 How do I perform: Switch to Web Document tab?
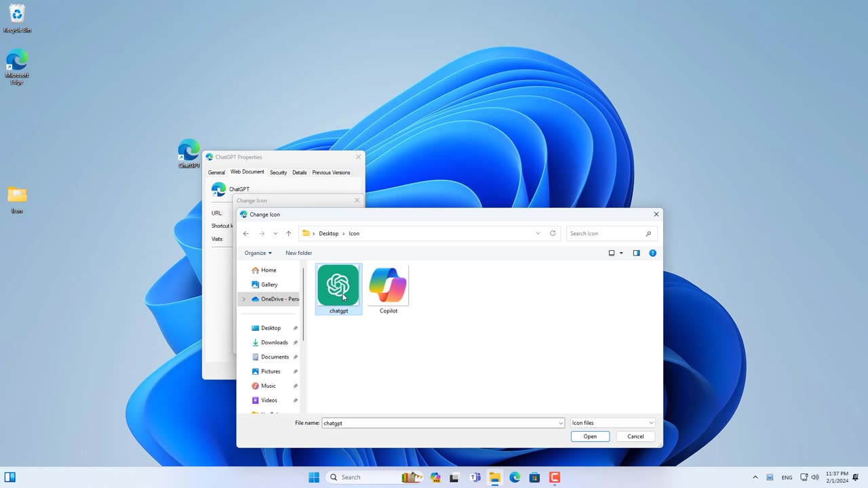(248, 172)
